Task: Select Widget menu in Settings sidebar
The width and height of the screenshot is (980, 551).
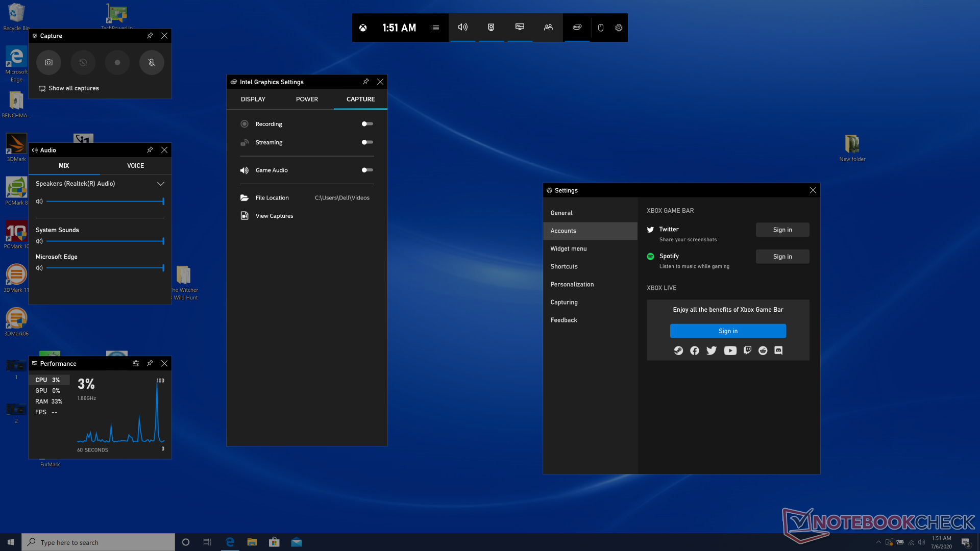Action: [590, 249]
